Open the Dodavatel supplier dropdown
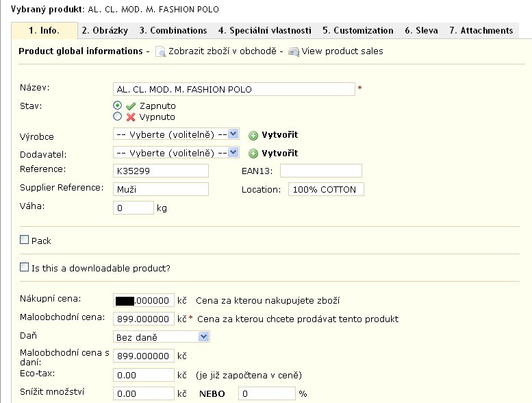 (176, 153)
